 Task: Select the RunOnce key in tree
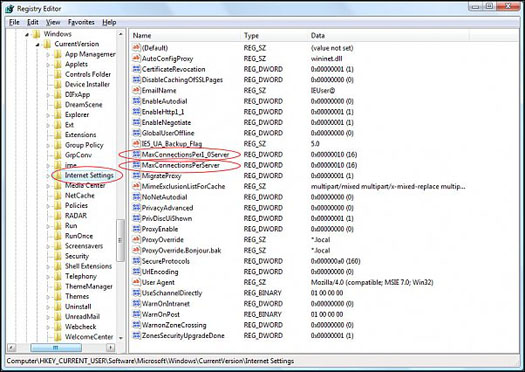(79, 236)
